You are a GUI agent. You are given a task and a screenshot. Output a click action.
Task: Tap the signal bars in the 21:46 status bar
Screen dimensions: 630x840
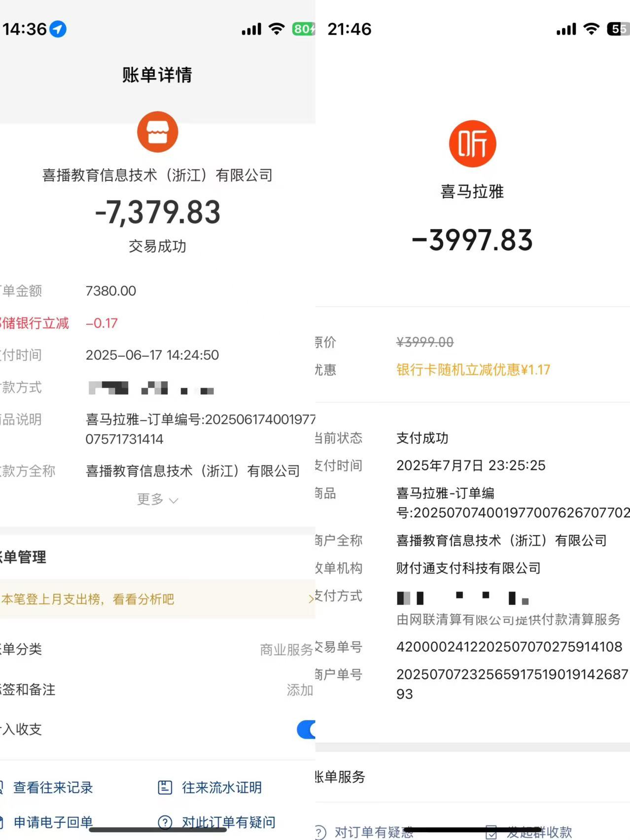pos(566,29)
